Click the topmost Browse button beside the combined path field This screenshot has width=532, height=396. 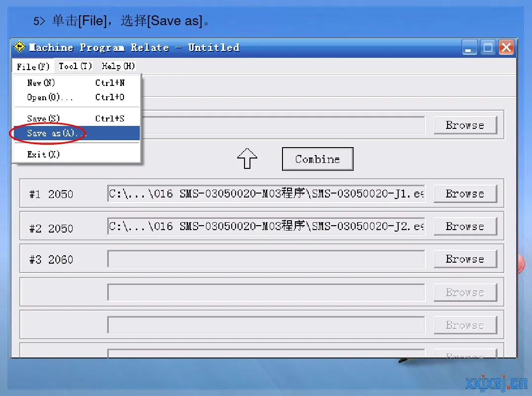coord(465,125)
